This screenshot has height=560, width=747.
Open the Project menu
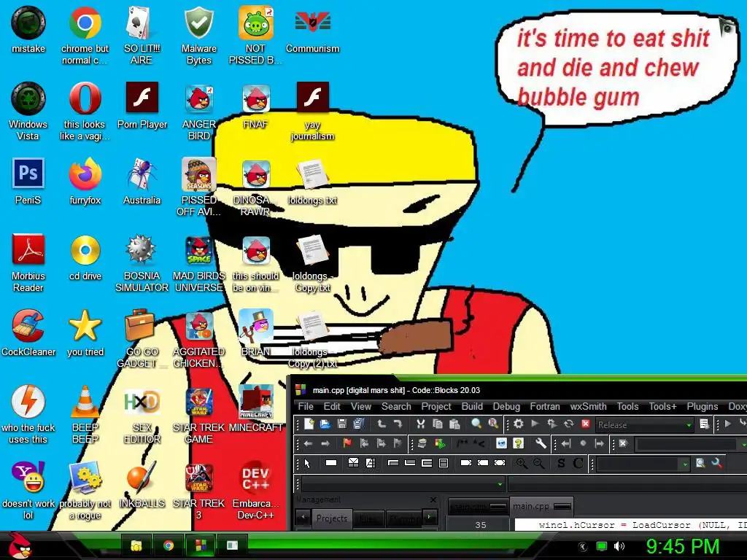click(436, 406)
